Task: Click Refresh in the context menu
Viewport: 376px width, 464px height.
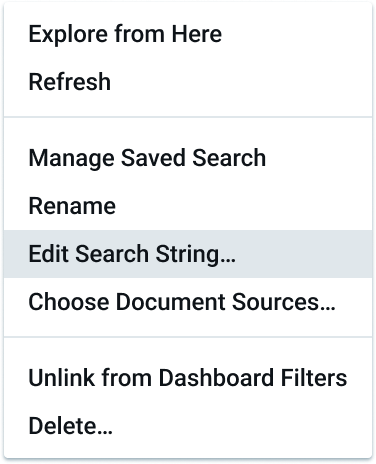Action: [188, 82]
